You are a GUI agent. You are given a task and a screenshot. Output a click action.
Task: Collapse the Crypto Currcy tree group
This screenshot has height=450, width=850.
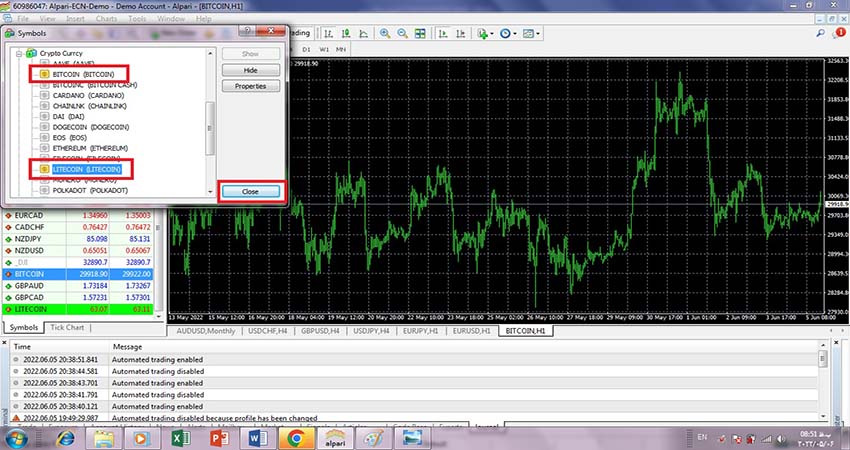[21, 52]
